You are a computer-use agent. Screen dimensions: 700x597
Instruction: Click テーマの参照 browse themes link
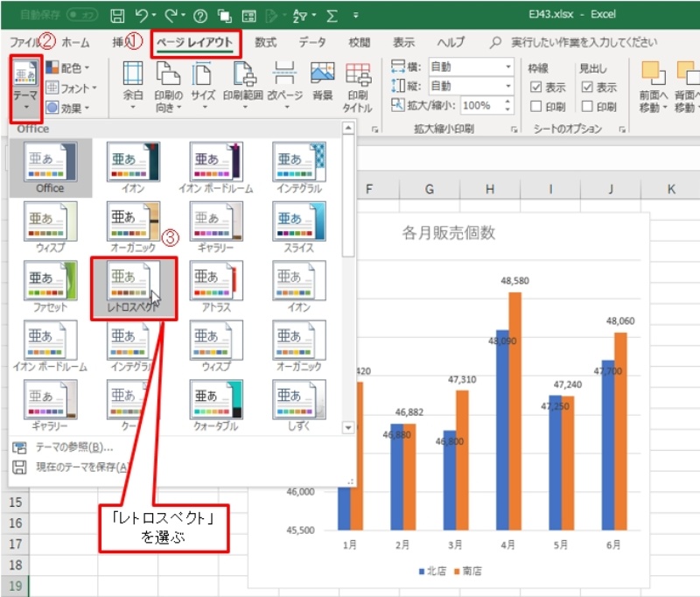tap(74, 447)
